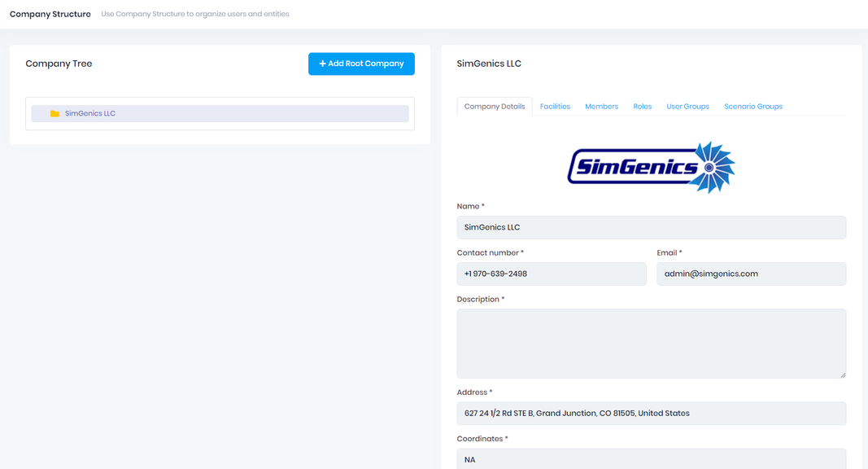
Task: Switch to the User Groups tab
Action: 687,107
